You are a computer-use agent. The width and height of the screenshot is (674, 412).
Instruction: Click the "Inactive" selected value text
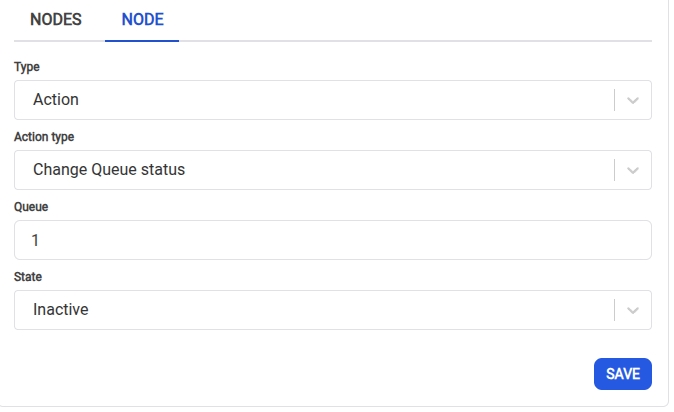(x=61, y=310)
